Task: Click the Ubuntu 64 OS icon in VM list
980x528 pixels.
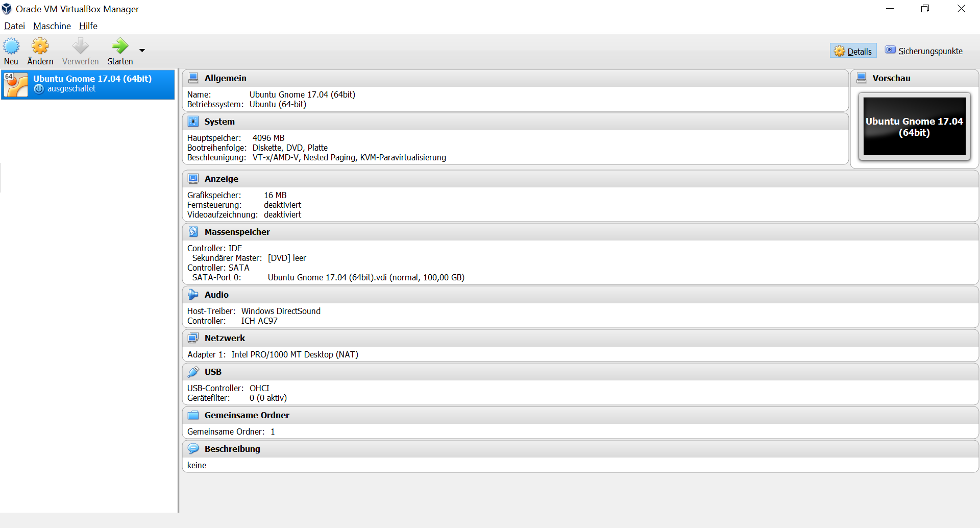Action: coord(16,84)
